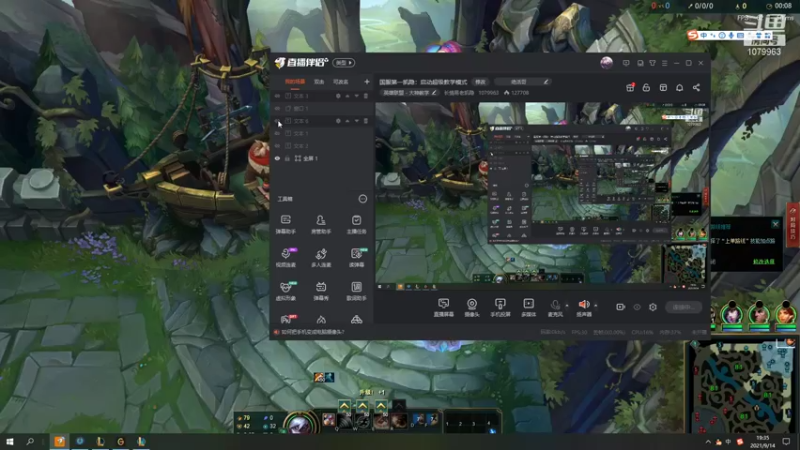
Task: Add the 手机投屏 phone casting source
Action: tap(500, 308)
